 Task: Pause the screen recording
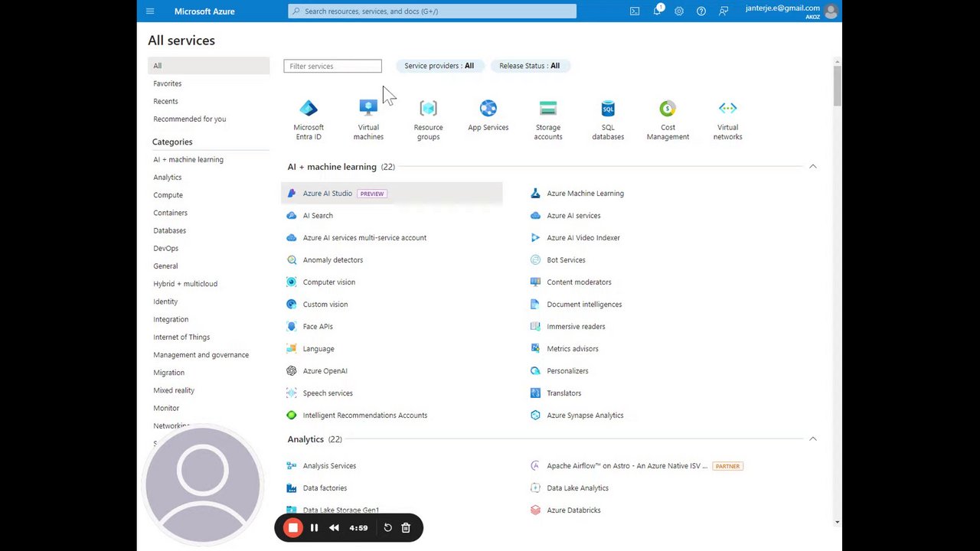pyautogui.click(x=314, y=527)
